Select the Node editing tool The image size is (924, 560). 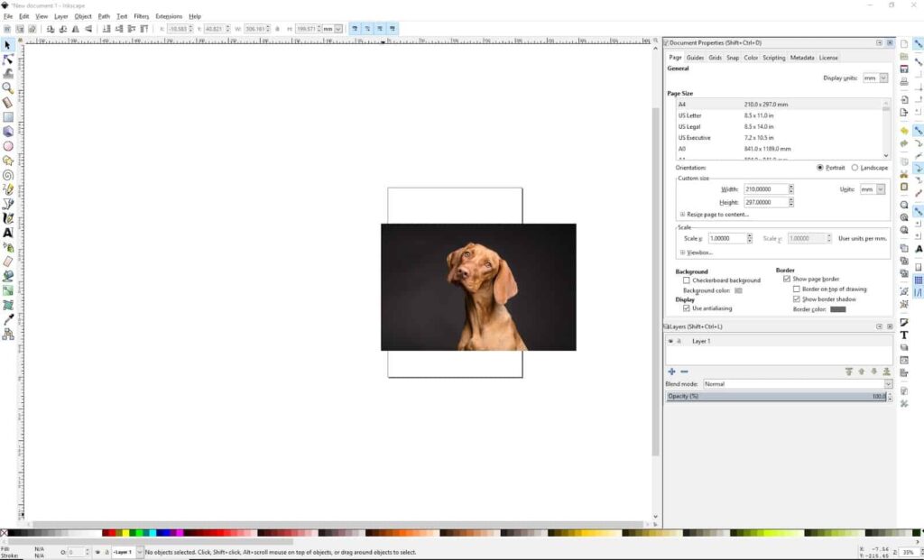click(x=7, y=58)
